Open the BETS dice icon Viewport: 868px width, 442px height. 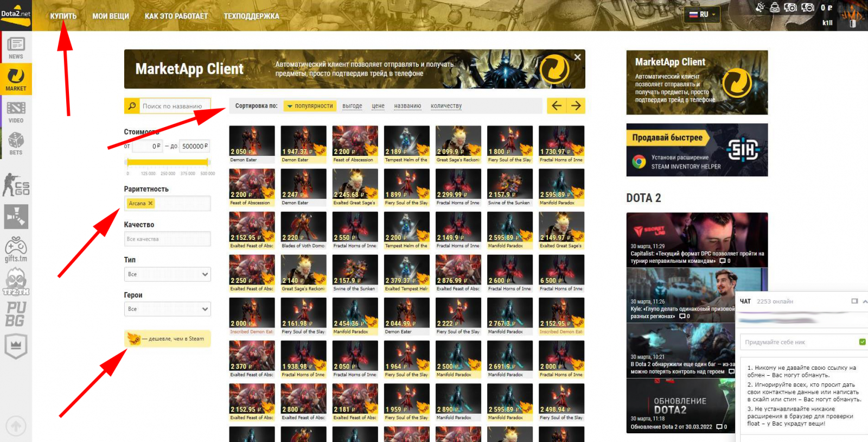click(16, 143)
